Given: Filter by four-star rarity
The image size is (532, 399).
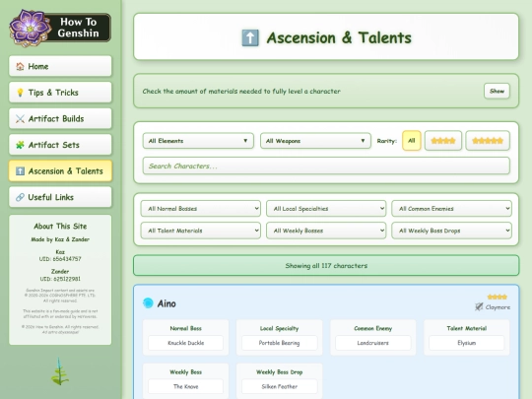Looking at the screenshot, I should click(443, 141).
